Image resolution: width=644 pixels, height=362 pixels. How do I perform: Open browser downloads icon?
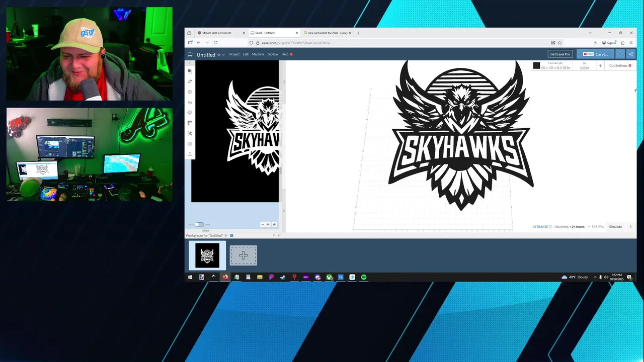(595, 43)
